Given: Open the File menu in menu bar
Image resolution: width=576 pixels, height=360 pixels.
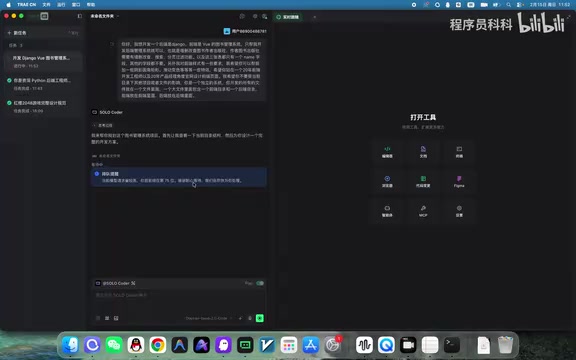Looking at the screenshot, I should tap(46, 5).
